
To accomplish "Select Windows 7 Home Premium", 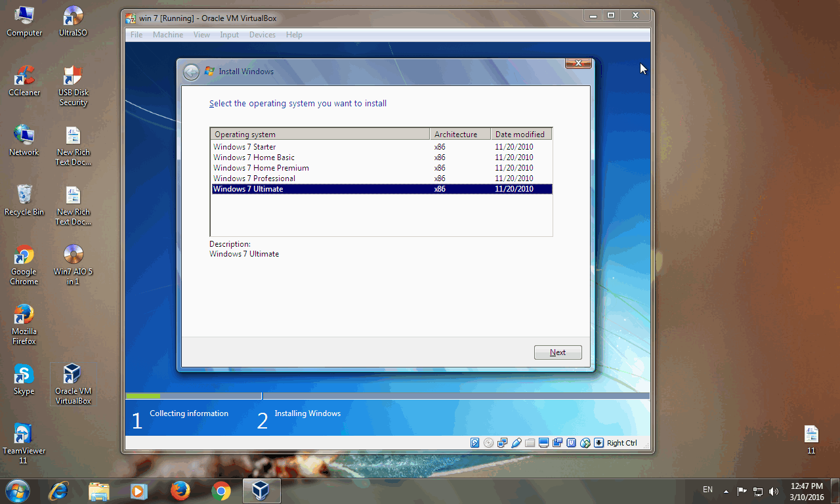I will 381,168.
